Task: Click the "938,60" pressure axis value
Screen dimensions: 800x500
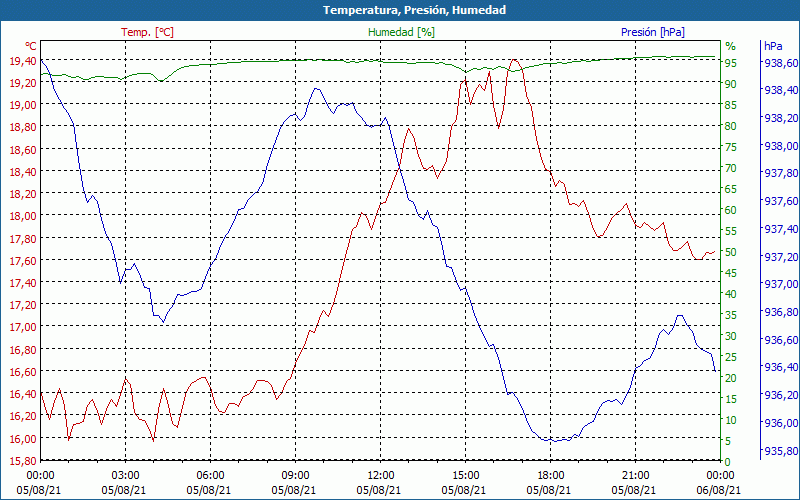Action: pyautogui.click(x=781, y=63)
